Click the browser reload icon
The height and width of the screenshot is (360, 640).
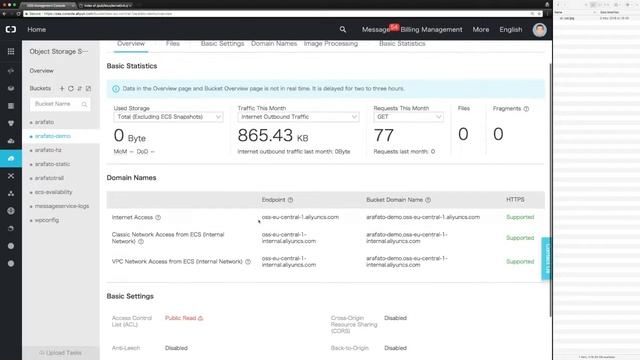click(18, 14)
